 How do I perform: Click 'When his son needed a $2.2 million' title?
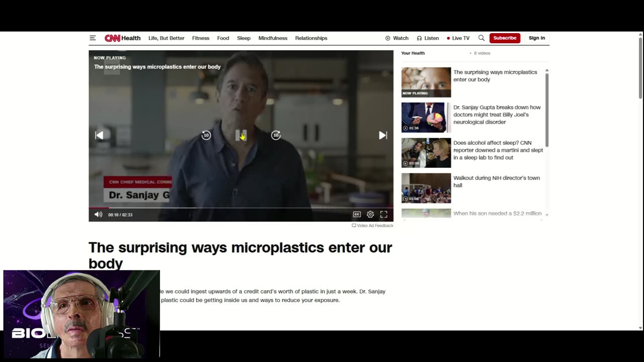coord(498,214)
